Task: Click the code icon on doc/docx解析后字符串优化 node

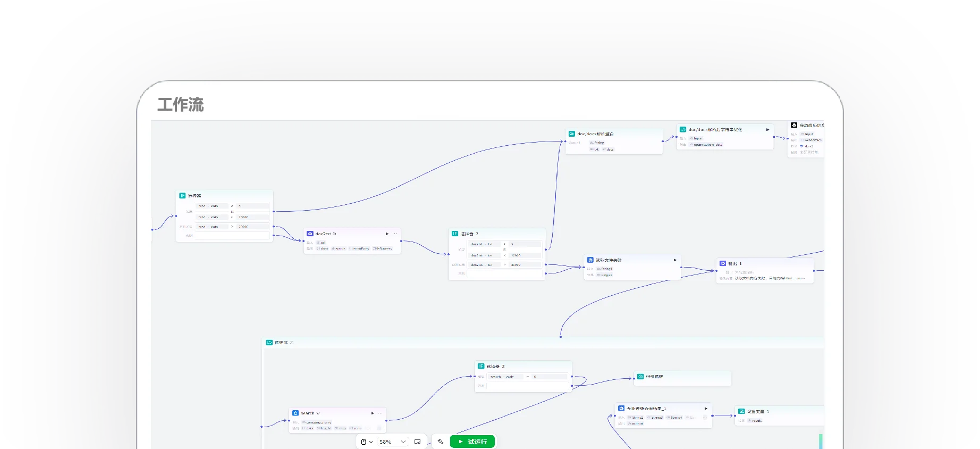Action: [x=683, y=129]
